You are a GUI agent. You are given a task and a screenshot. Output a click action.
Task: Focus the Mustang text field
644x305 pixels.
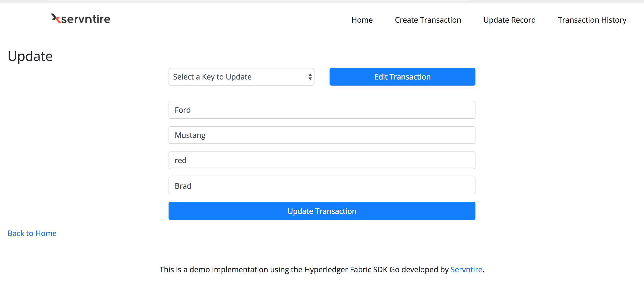coord(322,135)
